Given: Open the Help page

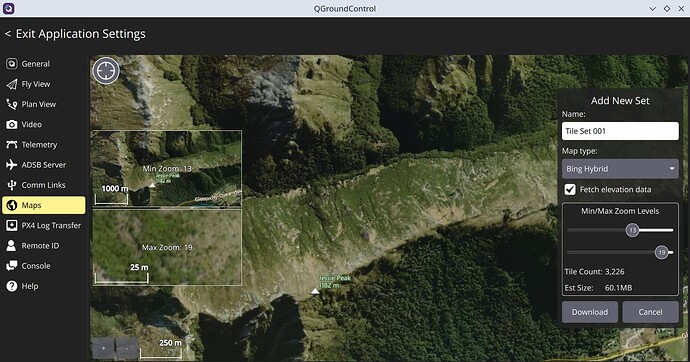Looking at the screenshot, I should pos(44,286).
